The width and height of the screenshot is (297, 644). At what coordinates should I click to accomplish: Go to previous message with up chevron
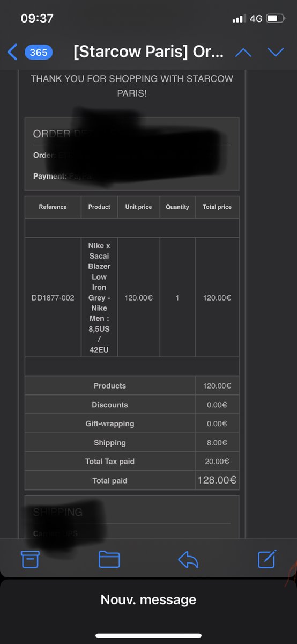click(x=243, y=52)
